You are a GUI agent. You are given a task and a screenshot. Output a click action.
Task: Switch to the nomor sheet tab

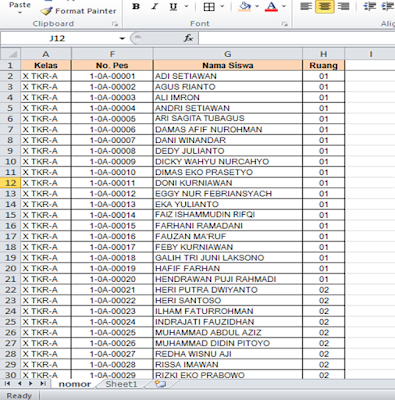click(x=75, y=384)
